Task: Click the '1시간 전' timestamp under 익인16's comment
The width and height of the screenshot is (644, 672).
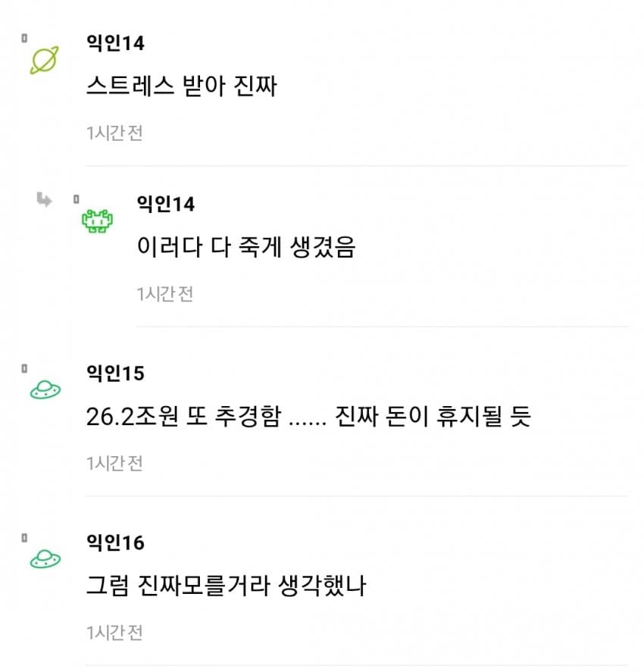Action: pos(114,632)
